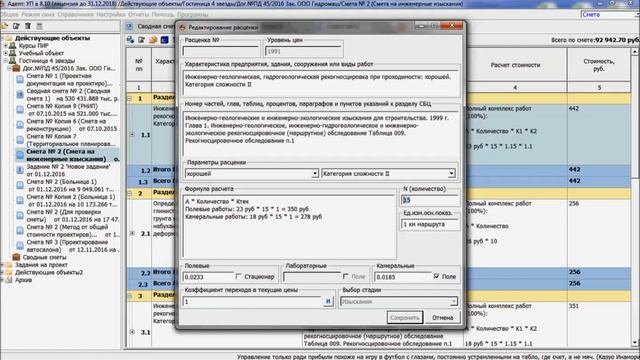The width and height of the screenshot is (640, 360).
Task: Click the Полевые value field showing 0.0233
Action: coord(208,277)
